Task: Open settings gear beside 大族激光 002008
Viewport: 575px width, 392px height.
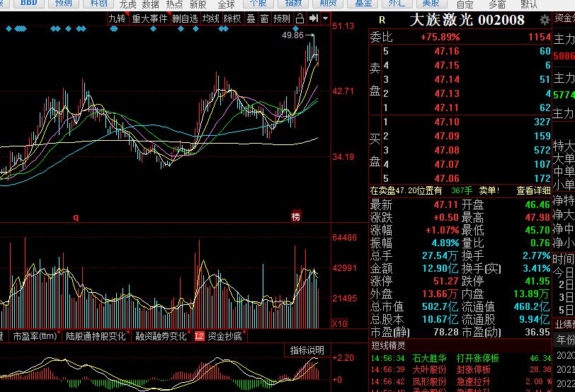Action: tap(545, 20)
